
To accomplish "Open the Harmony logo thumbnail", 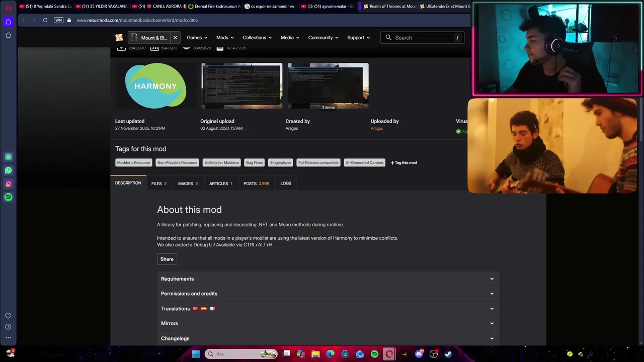I will tap(155, 86).
